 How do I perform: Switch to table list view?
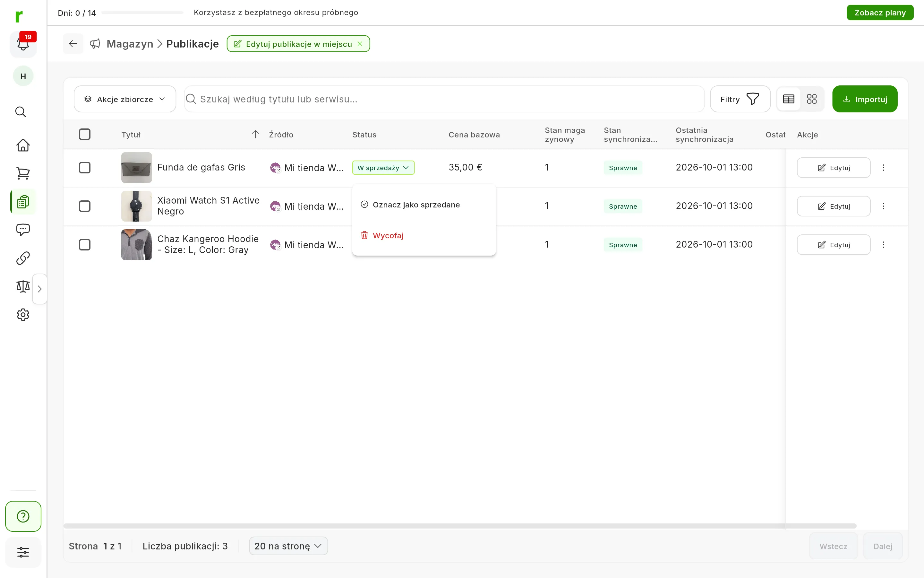coord(789,99)
